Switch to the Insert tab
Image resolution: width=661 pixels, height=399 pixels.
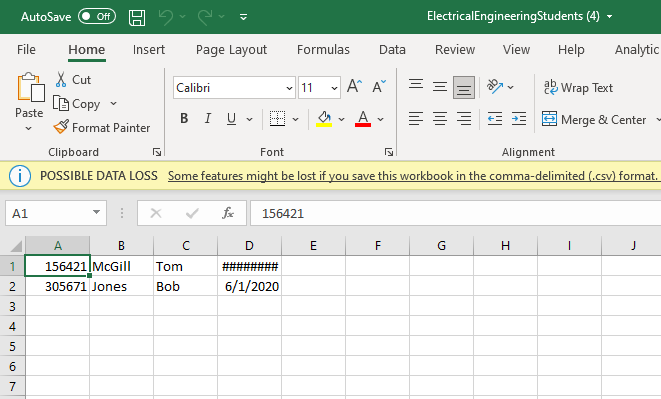point(149,50)
